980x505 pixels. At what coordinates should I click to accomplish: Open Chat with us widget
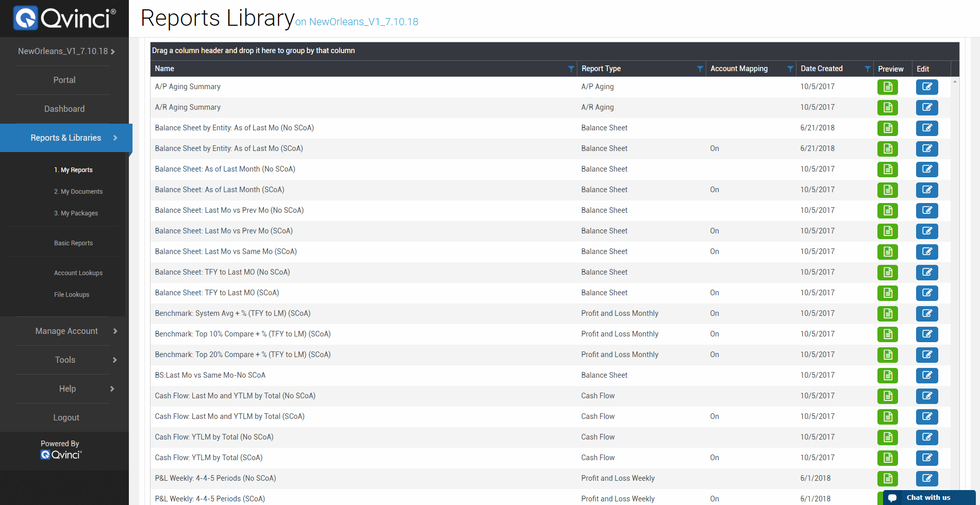(x=928, y=498)
